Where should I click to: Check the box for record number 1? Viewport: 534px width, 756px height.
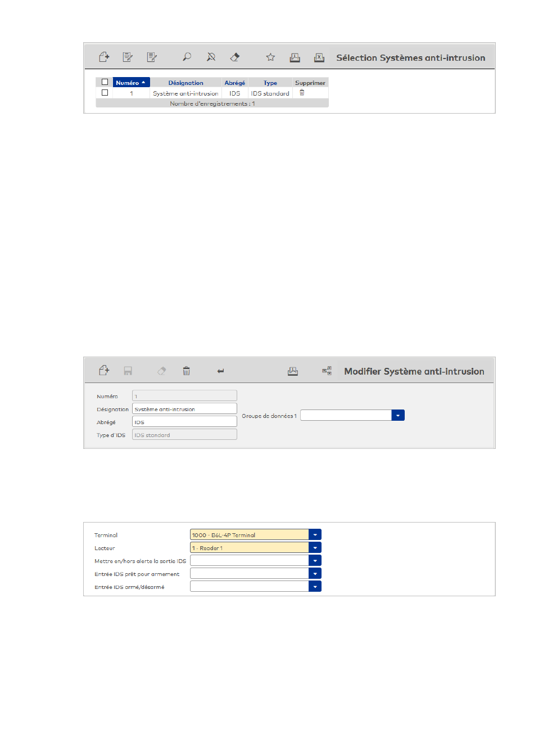tap(105, 93)
